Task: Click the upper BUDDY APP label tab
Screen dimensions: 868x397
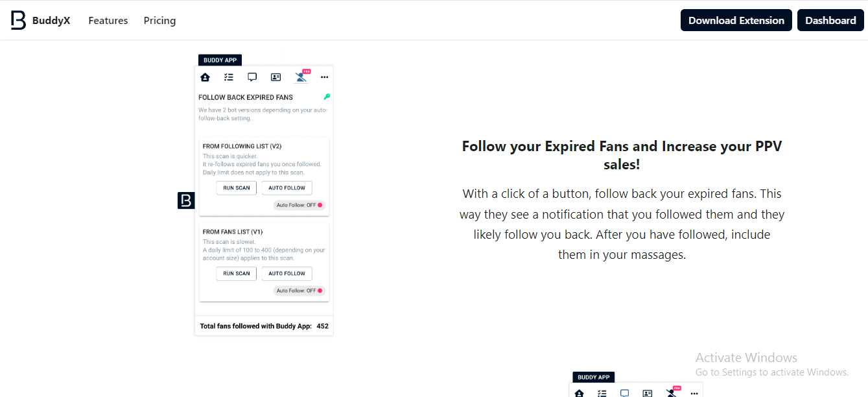Action: pos(220,60)
